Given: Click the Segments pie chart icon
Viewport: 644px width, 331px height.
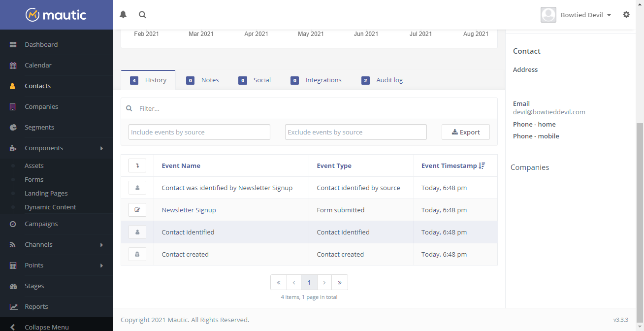Looking at the screenshot, I should pos(13,127).
